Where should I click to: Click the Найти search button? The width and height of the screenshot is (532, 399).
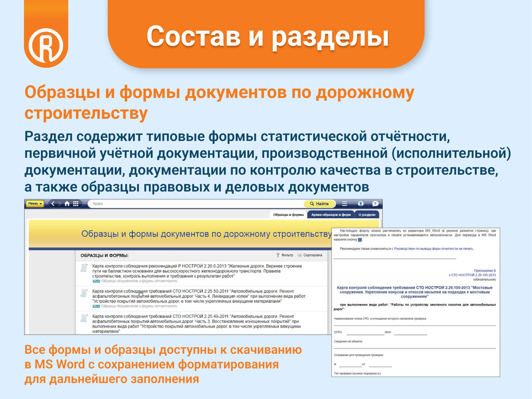[320, 204]
